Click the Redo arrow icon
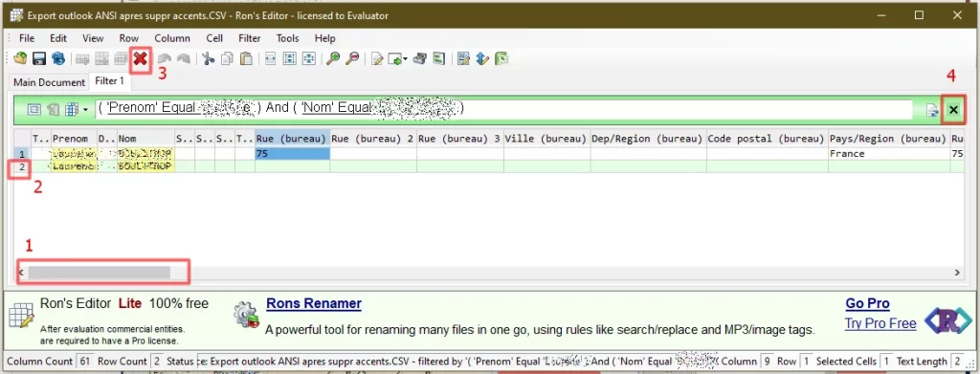Screen dimensions: 980x374 pyautogui.click(x=183, y=58)
